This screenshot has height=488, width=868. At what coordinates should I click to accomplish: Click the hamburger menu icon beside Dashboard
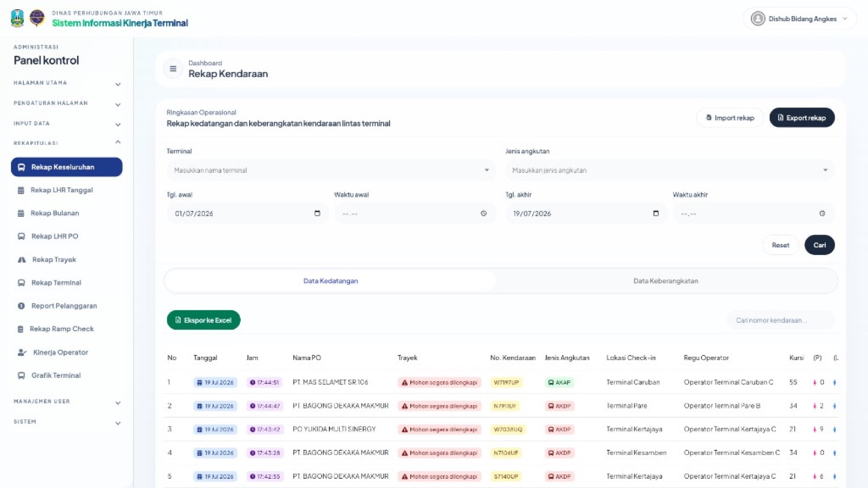coord(173,69)
